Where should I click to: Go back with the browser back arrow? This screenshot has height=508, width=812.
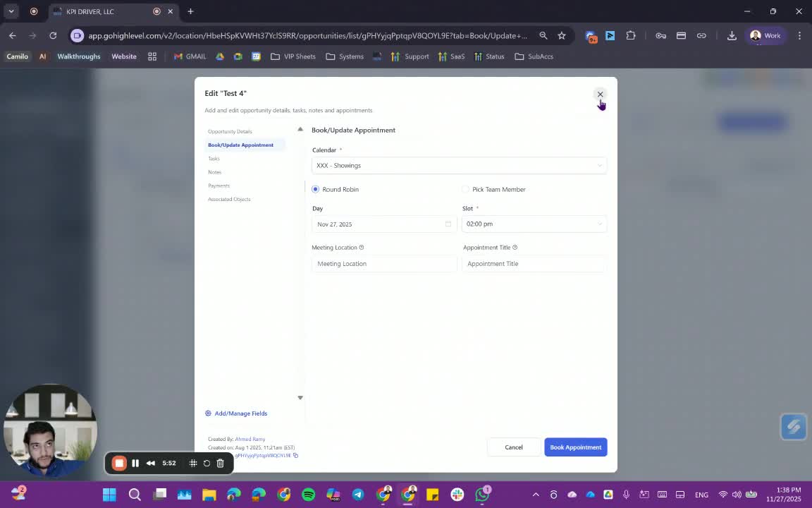coord(13,35)
